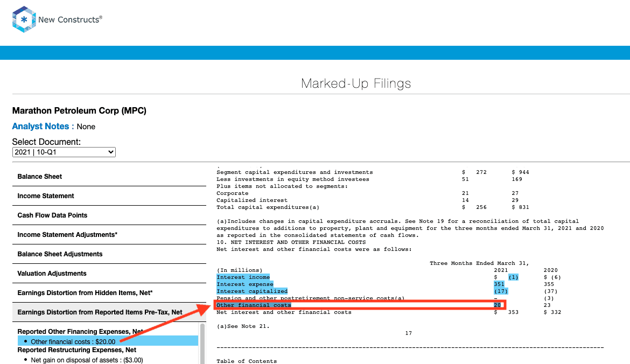Click the Marked-Up Filings page heading
This screenshot has height=364, width=630.
click(356, 83)
